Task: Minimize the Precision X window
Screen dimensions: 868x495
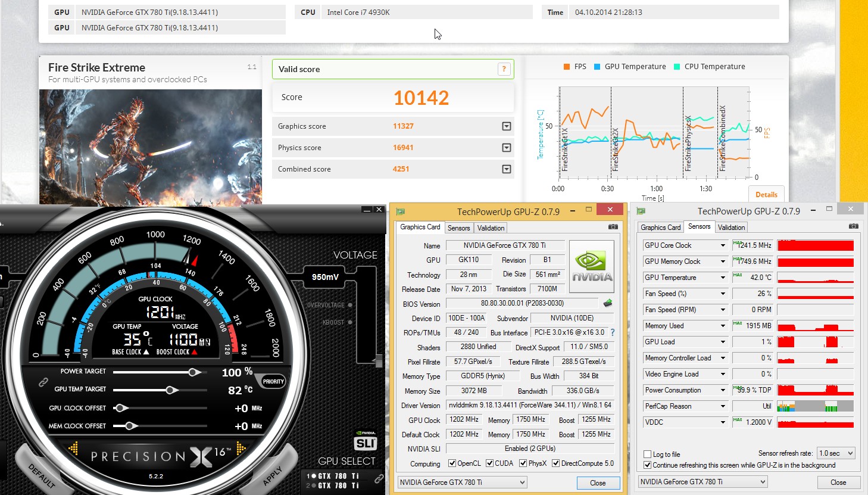Action: pos(367,209)
